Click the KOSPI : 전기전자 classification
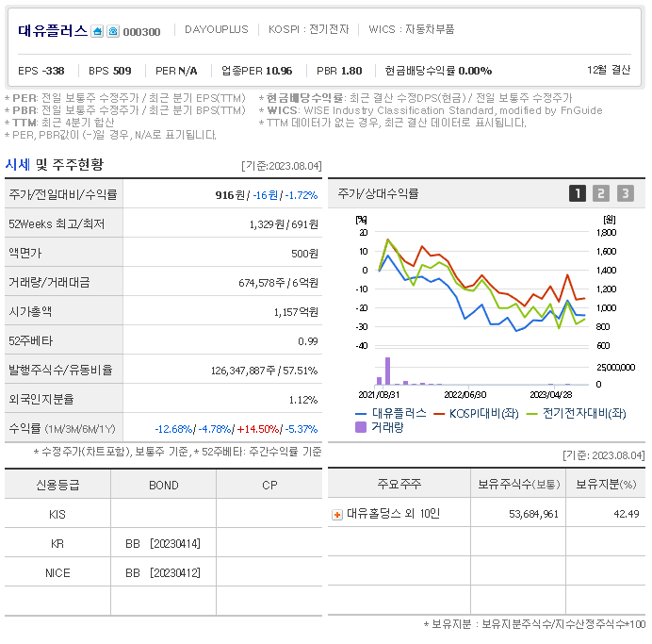This screenshot has width=652, height=644. pyautogui.click(x=308, y=29)
